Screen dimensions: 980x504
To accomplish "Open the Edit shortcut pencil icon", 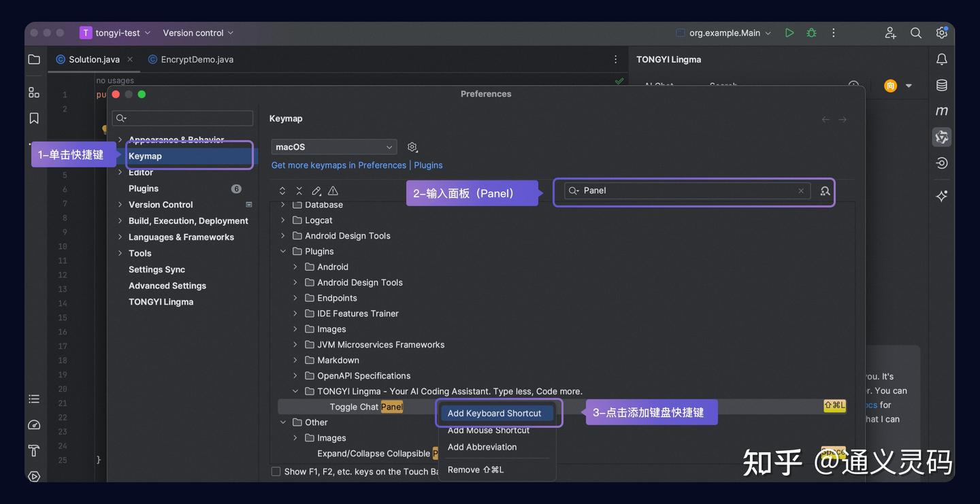I will pyautogui.click(x=316, y=190).
